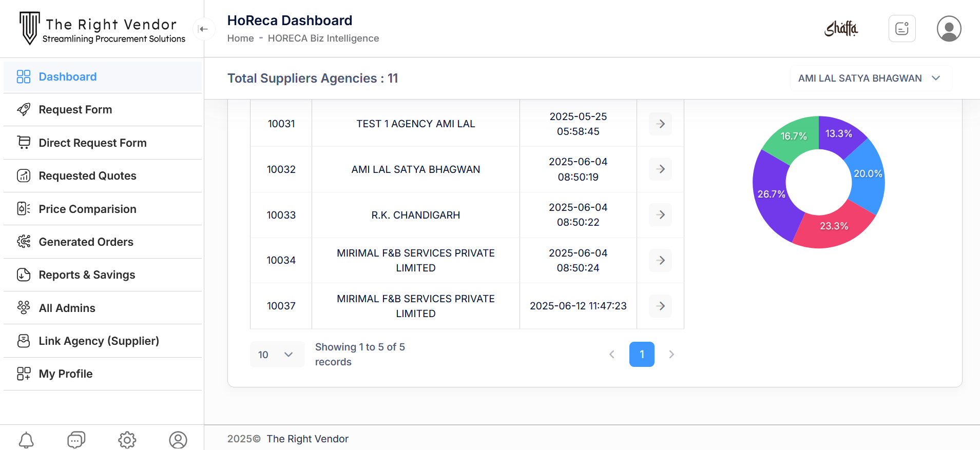Click the Shaffa brand logo

pyautogui.click(x=841, y=29)
